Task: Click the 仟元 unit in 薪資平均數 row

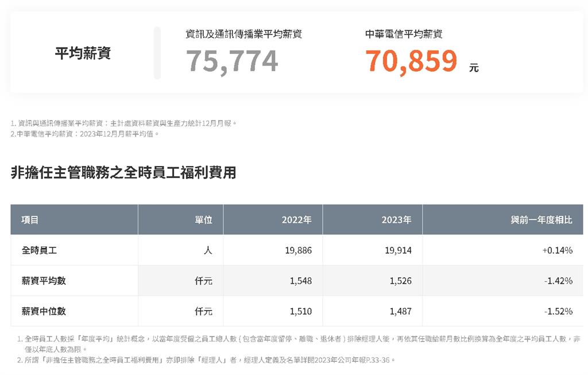Action: pos(204,280)
